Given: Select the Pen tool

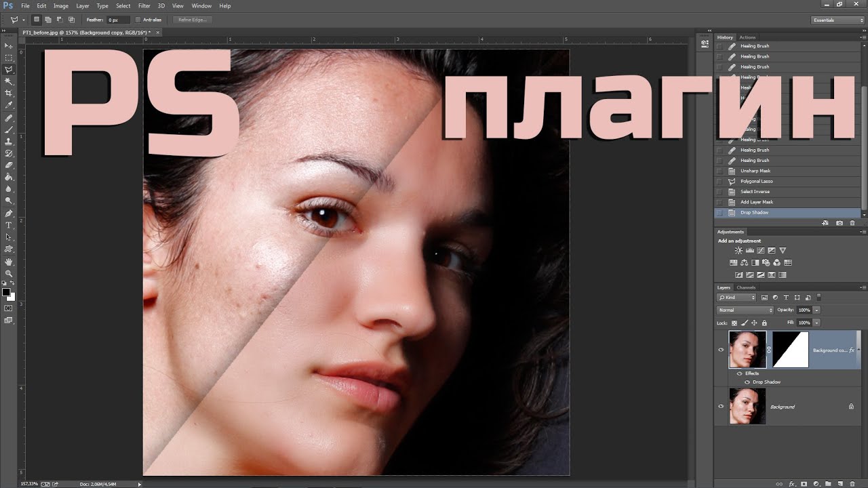Looking at the screenshot, I should (x=9, y=213).
